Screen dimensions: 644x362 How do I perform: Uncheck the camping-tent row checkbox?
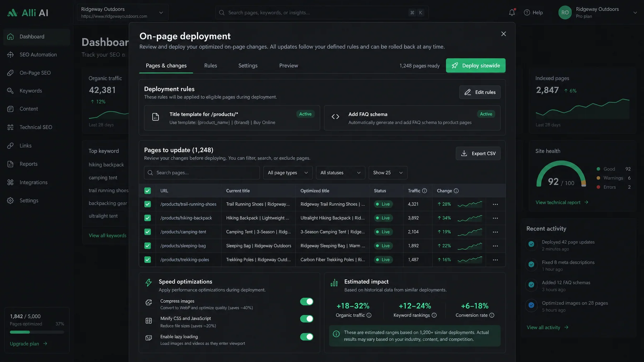click(147, 232)
